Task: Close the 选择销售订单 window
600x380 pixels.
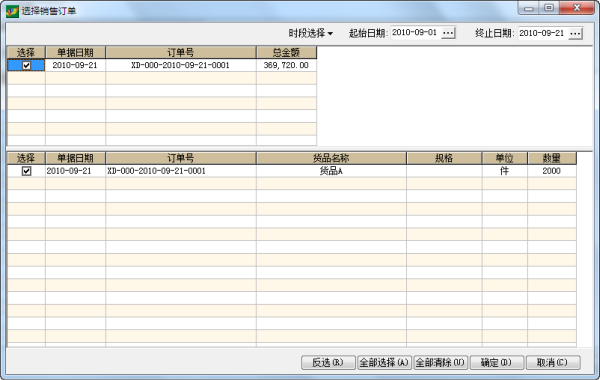Action: pos(577,8)
